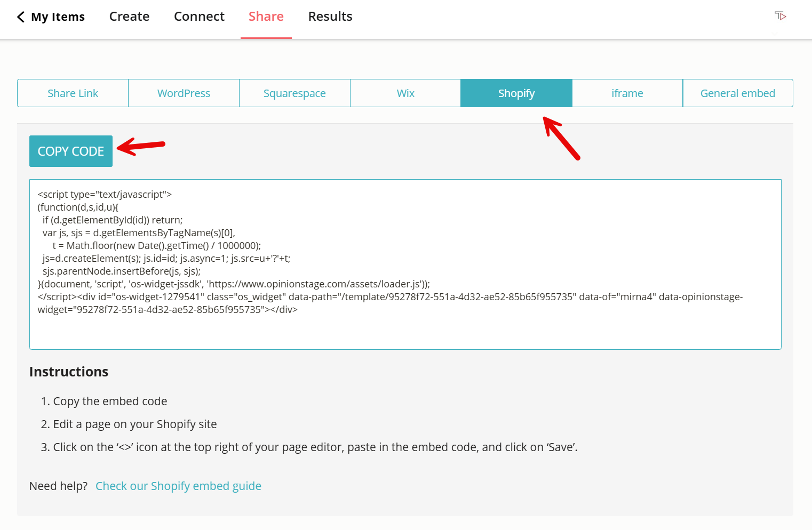Screen dimensions: 812x530
Task: Switch to the WordPress embed tab
Action: tap(184, 93)
